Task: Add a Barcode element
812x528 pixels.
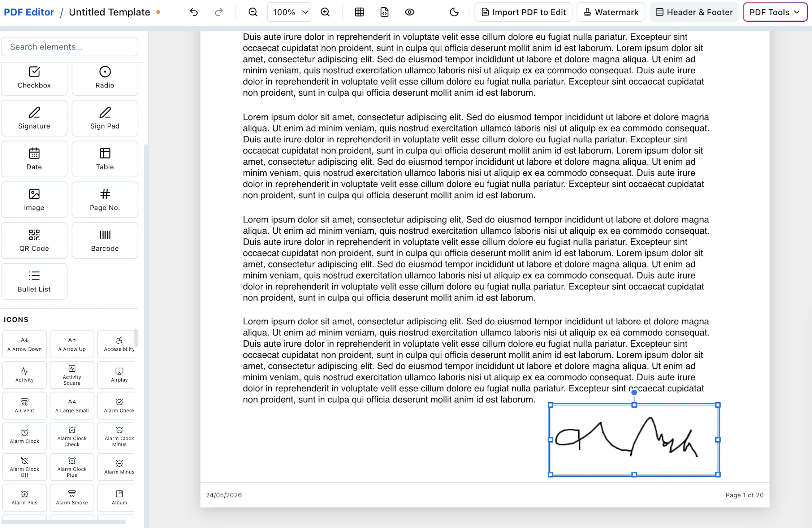Action: 105,241
